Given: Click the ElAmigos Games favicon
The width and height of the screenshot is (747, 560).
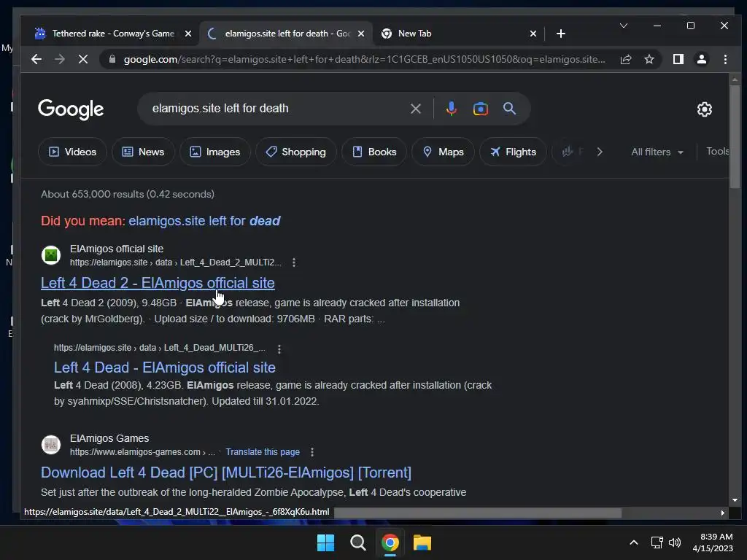Looking at the screenshot, I should pyautogui.click(x=51, y=445).
